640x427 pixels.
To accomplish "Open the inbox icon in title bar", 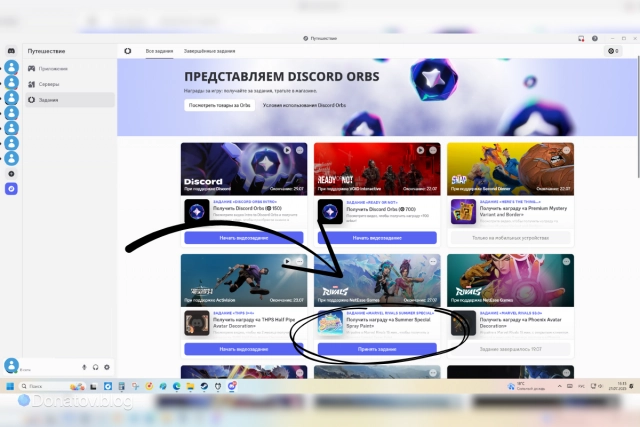I will click(581, 38).
